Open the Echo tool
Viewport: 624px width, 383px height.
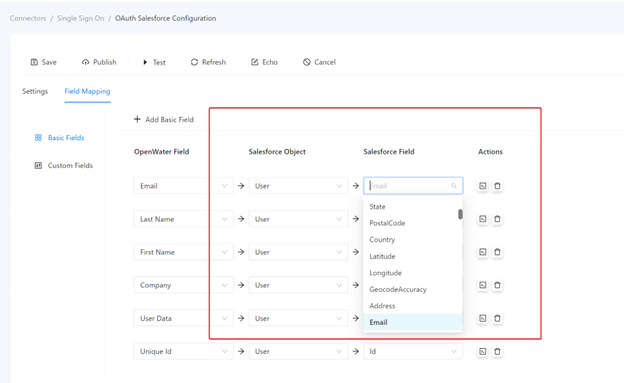click(264, 62)
